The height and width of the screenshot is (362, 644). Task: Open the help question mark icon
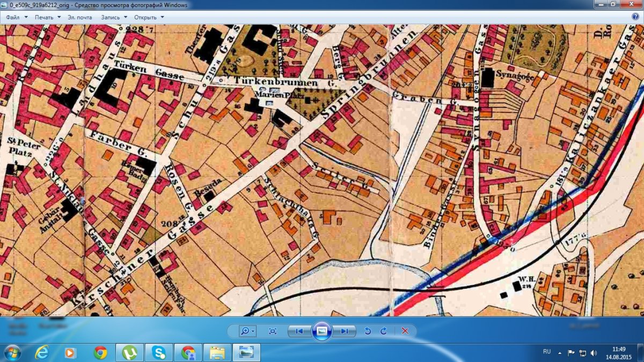tap(635, 17)
